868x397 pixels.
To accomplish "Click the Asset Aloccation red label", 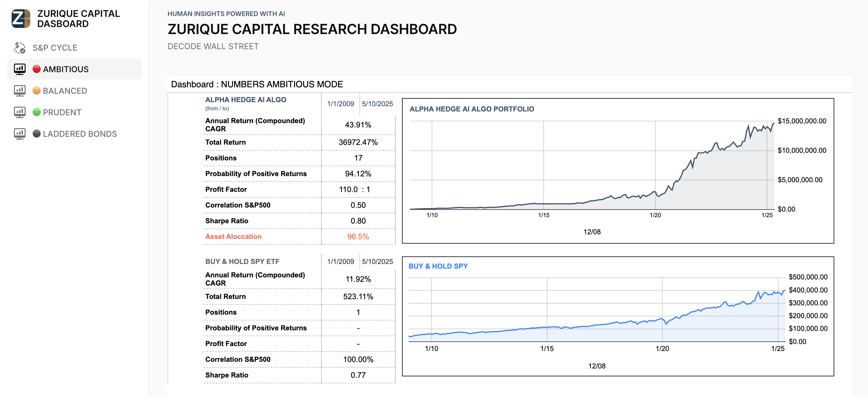I will [233, 237].
